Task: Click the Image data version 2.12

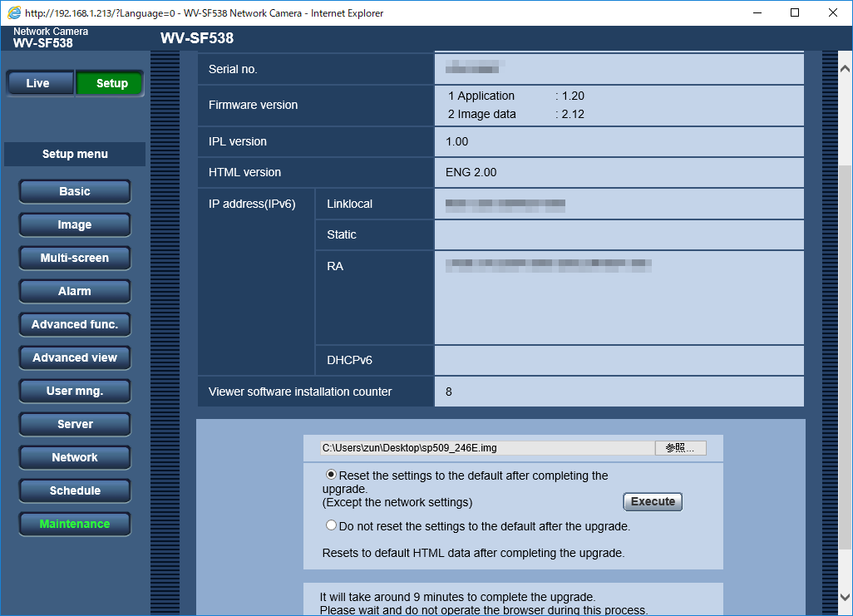Action: (x=573, y=114)
